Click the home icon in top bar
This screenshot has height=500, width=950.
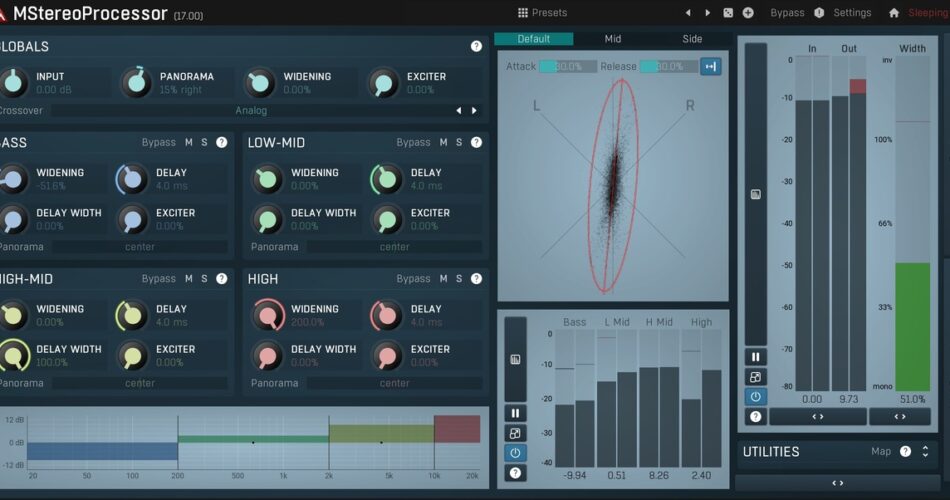[894, 13]
